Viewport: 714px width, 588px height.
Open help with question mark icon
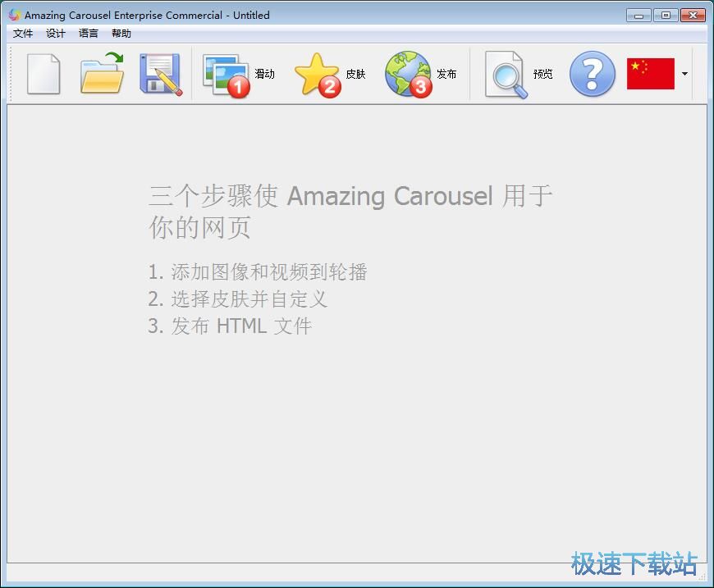pyautogui.click(x=593, y=74)
